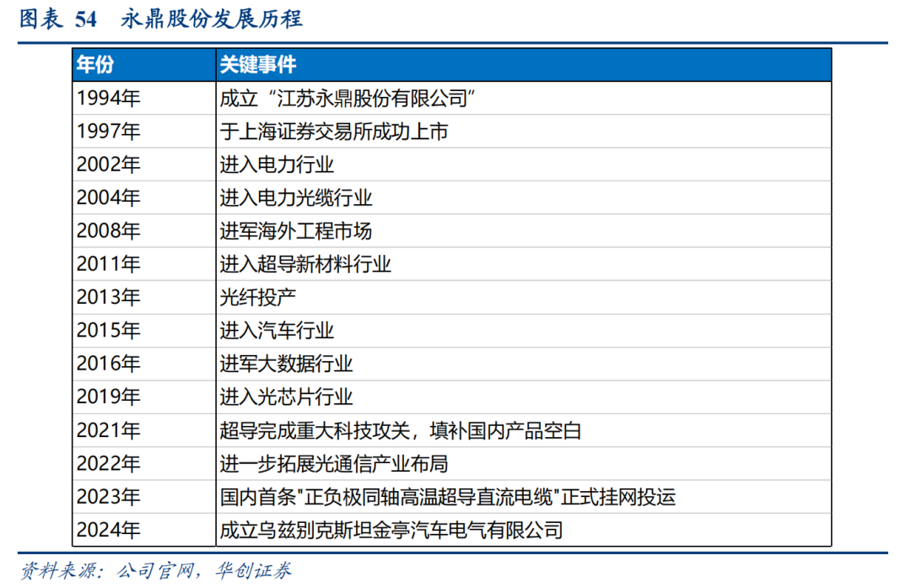Select the event "进军海外工程市场"
Viewport: 911px width, 588px height.
point(296,231)
